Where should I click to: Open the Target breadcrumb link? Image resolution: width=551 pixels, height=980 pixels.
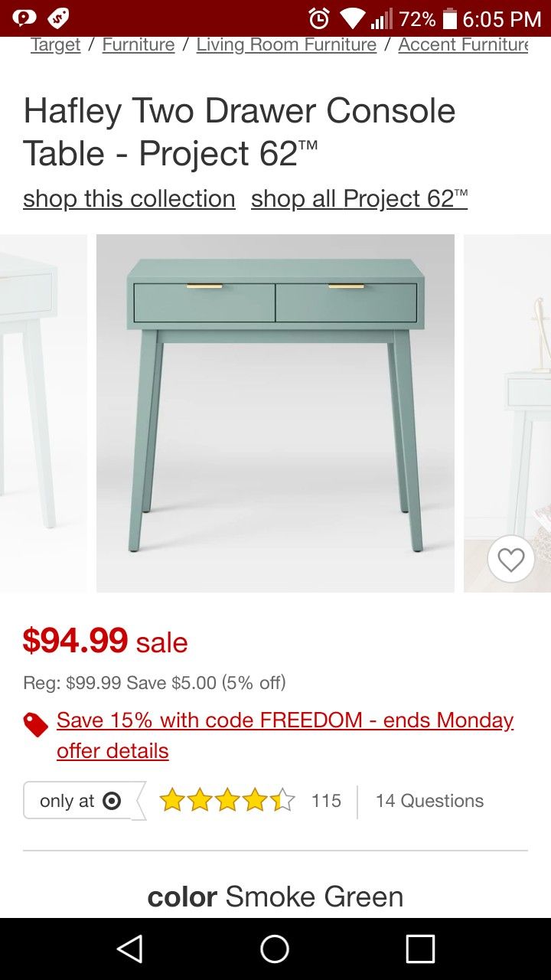(55, 45)
